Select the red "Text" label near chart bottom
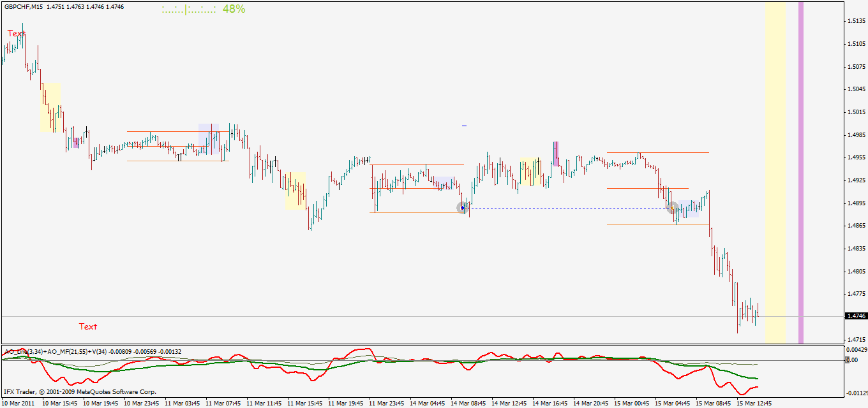This screenshot has width=868, height=408. coord(88,326)
